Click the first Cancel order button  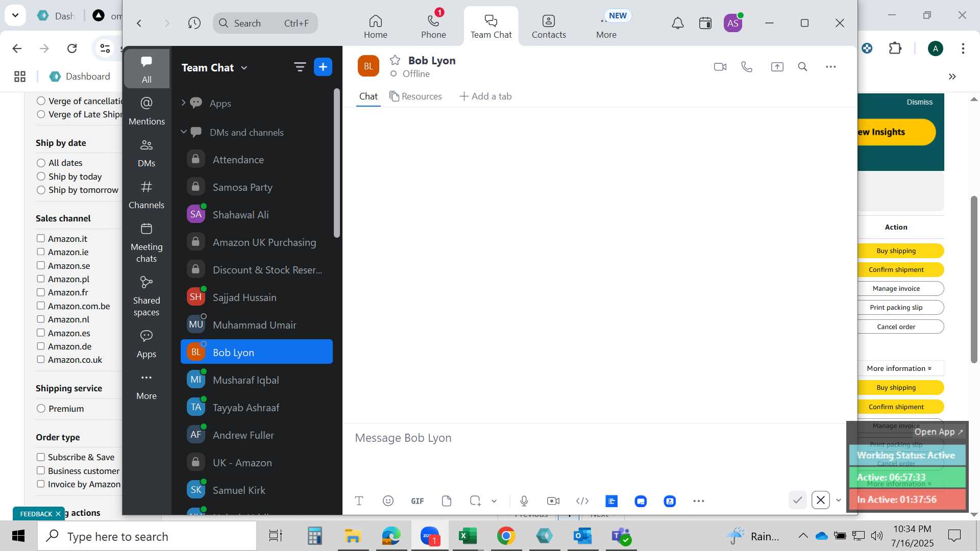pos(901,327)
